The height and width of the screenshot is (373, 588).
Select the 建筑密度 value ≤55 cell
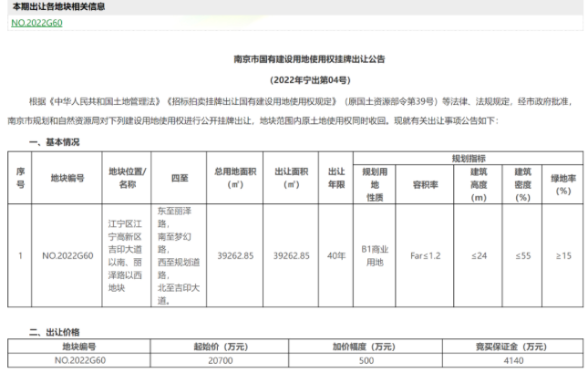pyautogui.click(x=522, y=255)
